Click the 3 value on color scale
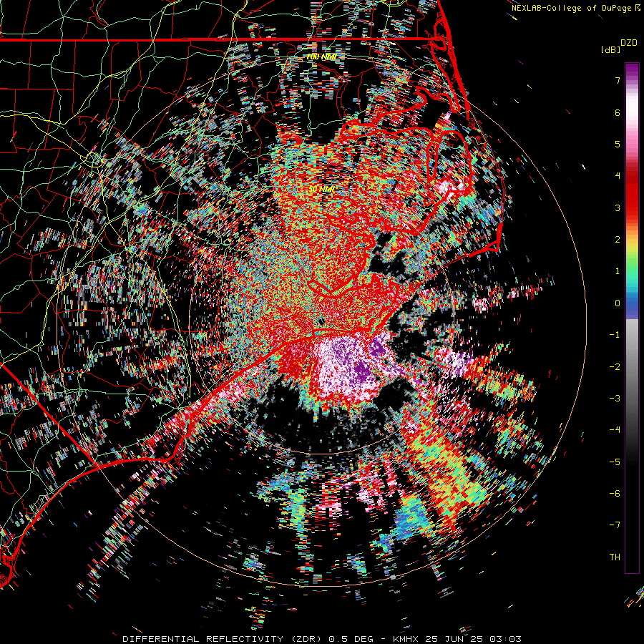 click(618, 208)
